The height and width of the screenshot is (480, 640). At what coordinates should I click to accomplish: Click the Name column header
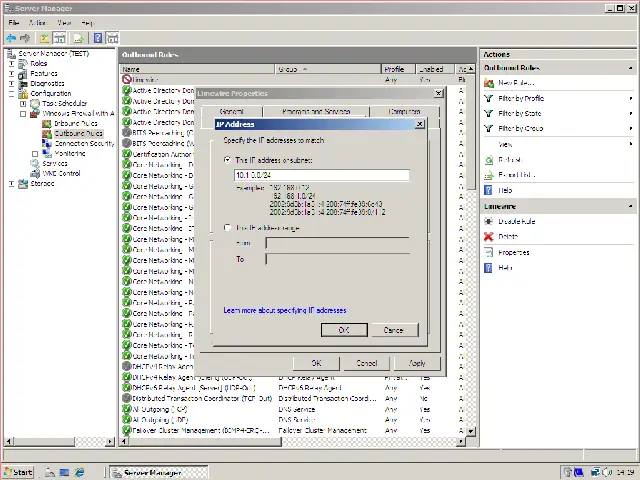(x=198, y=69)
